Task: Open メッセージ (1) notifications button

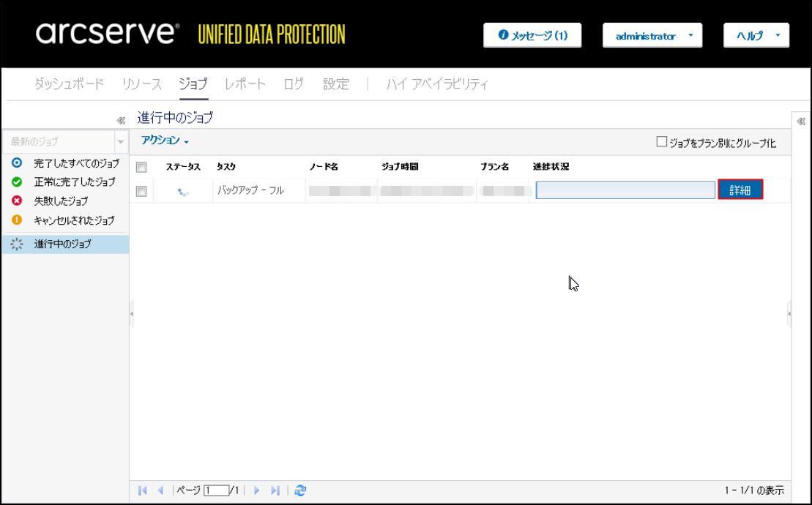Action: click(532, 35)
